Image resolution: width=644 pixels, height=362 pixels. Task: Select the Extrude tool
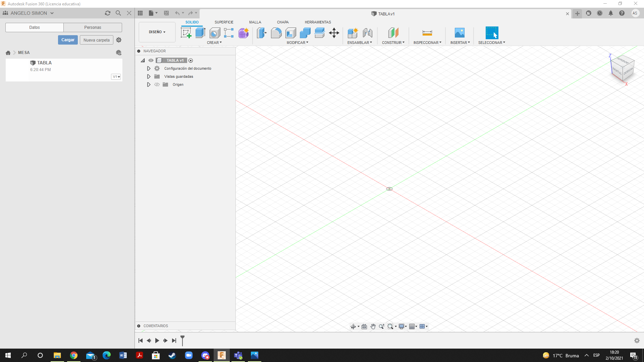[x=200, y=33]
